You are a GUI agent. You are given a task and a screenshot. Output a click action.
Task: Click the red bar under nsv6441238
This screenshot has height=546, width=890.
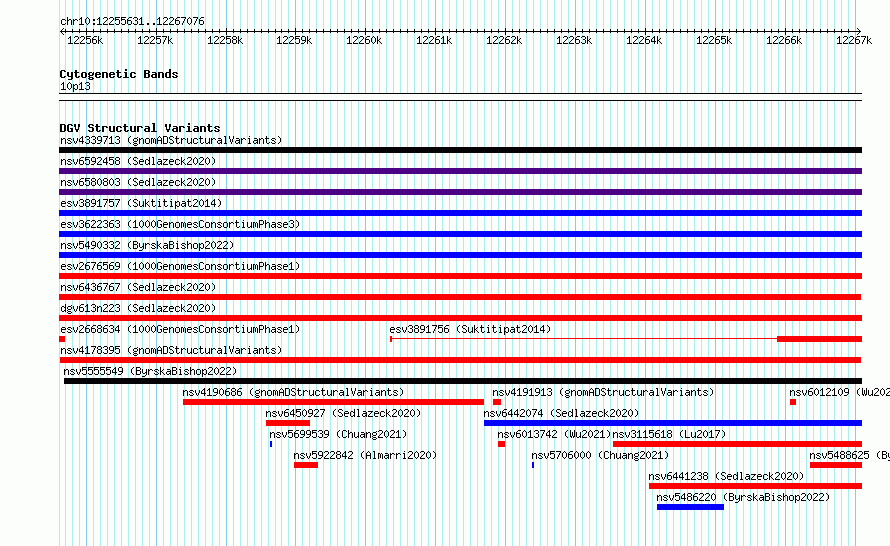755,486
